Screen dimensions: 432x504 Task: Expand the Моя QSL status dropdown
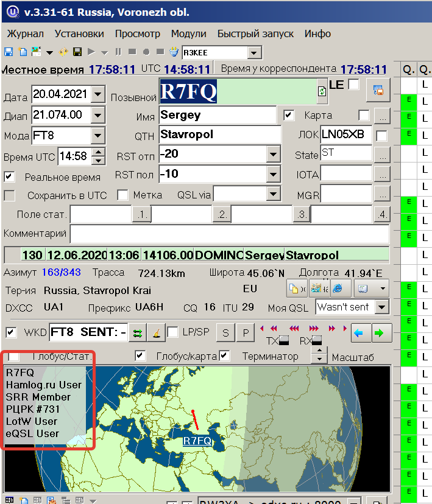[x=381, y=307]
